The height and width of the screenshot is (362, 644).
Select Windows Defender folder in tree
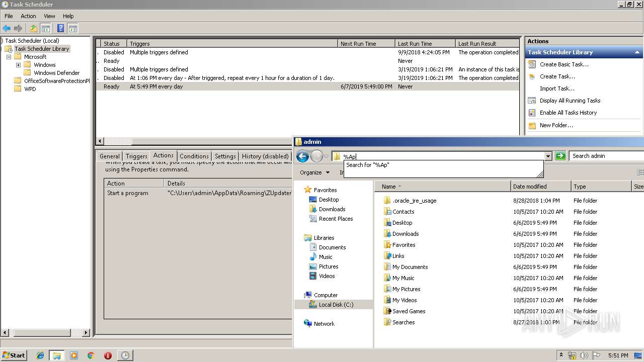56,73
